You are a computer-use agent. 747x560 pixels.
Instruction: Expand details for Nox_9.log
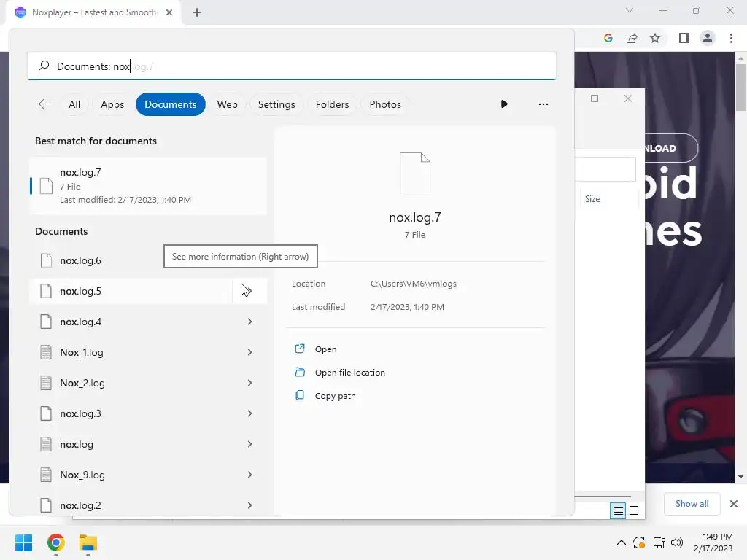pyautogui.click(x=249, y=475)
